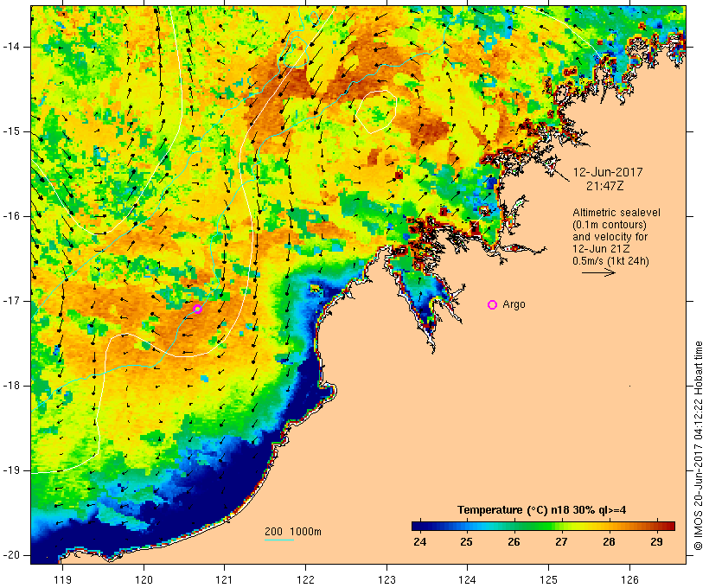The image size is (709, 588).
Task: Click the '21:47Z' time text
Action: pos(605,185)
